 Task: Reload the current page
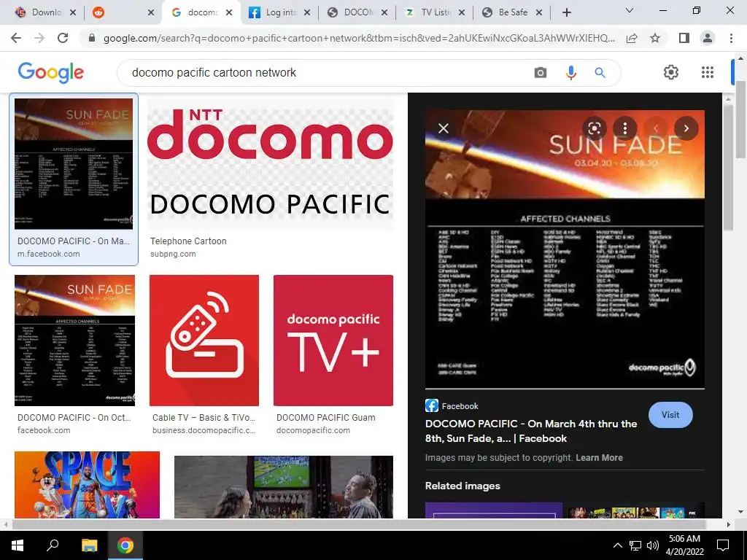(x=63, y=38)
